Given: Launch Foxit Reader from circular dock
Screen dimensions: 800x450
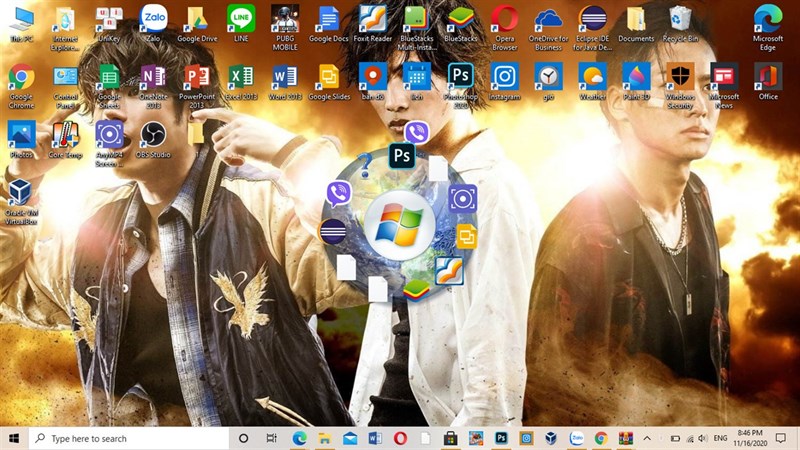Looking at the screenshot, I should coord(449,270).
